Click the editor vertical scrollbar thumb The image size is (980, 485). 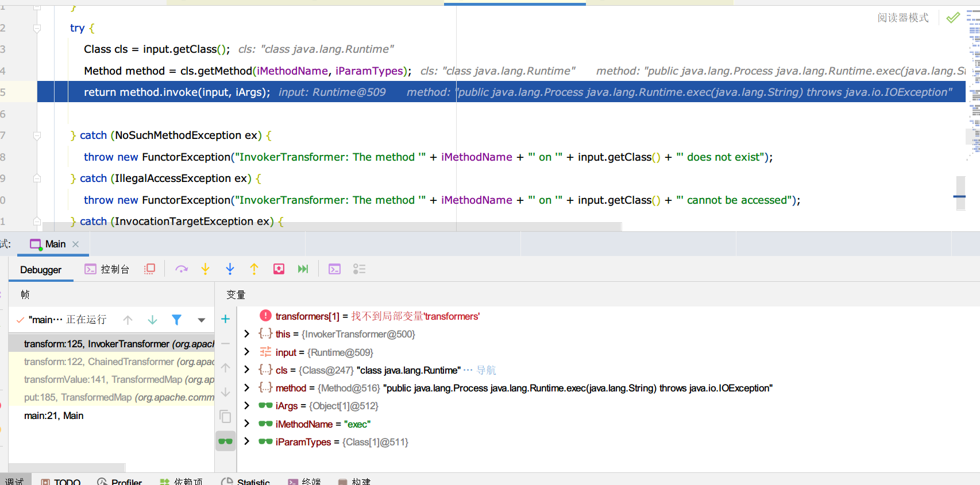960,193
